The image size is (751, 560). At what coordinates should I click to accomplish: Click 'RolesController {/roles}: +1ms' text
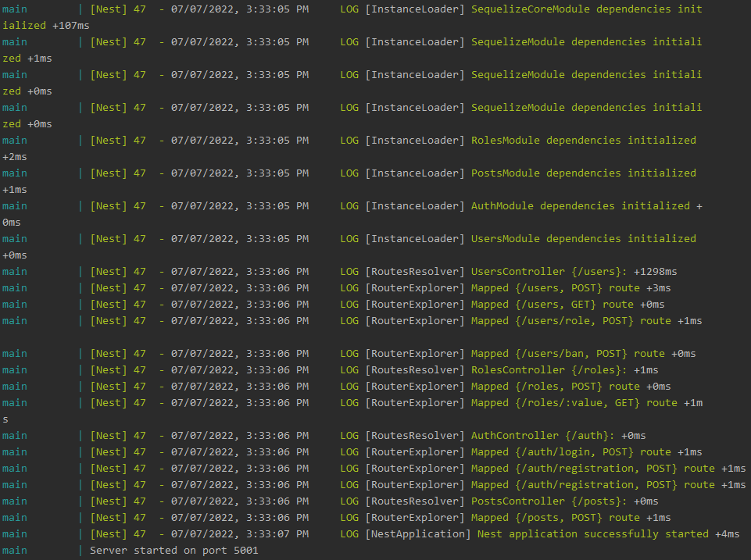(565, 370)
